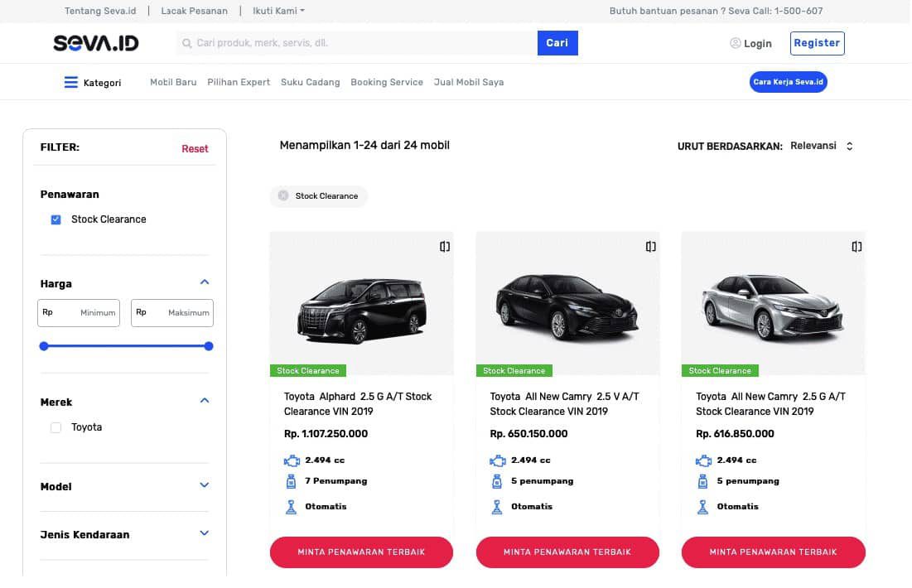The width and height of the screenshot is (912, 588).
Task: Click Stock Clearance badge on Alphard card
Action: [x=308, y=370]
